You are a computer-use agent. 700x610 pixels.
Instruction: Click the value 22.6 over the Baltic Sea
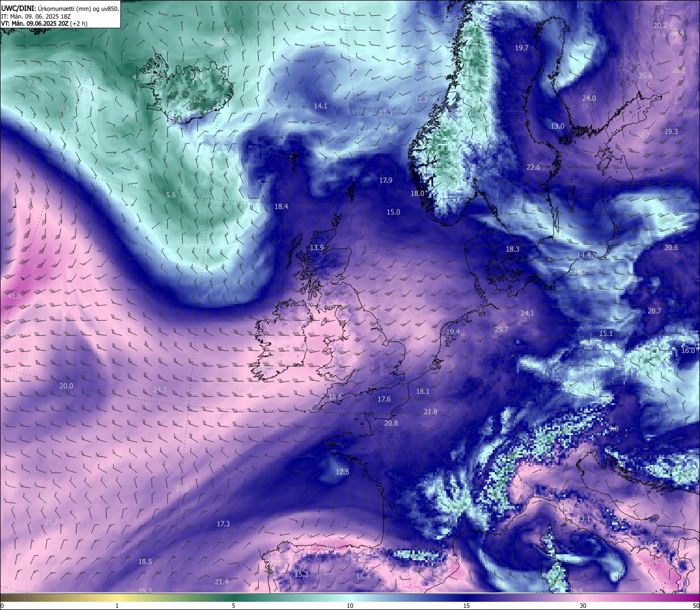coord(533,167)
